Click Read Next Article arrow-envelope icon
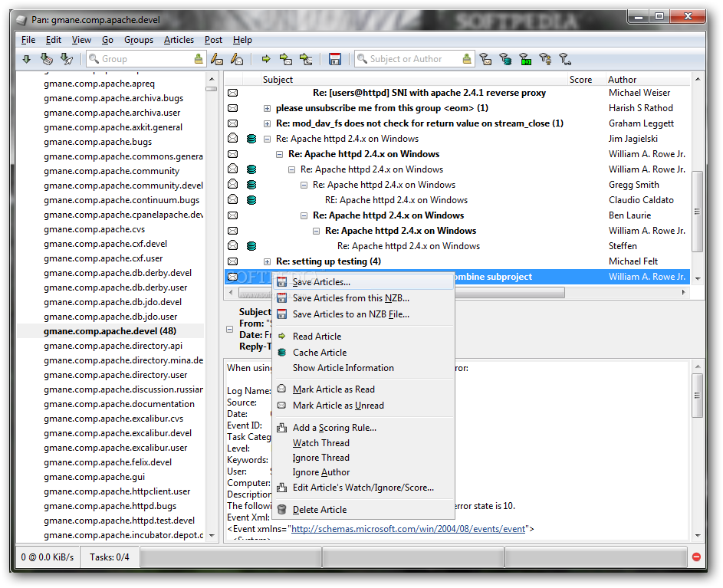The image size is (723, 588). [x=286, y=59]
